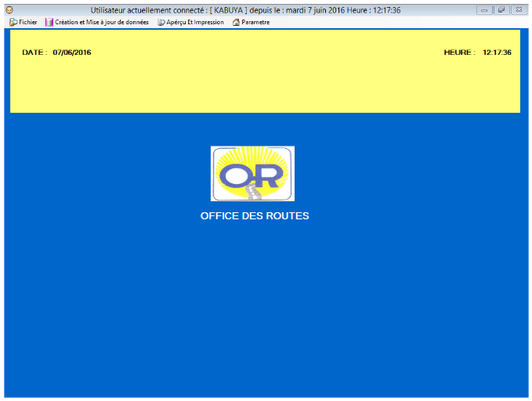
Task: Open the Fichier menu
Action: click(24, 23)
